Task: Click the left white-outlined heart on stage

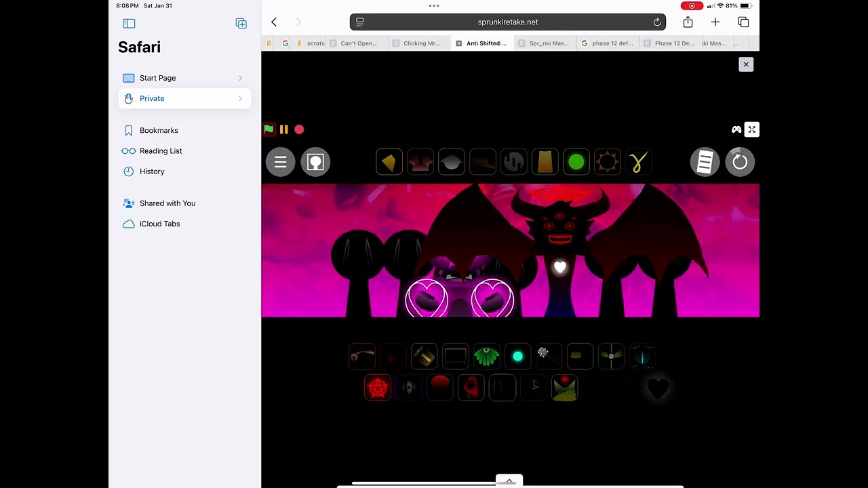Action: coord(427,299)
